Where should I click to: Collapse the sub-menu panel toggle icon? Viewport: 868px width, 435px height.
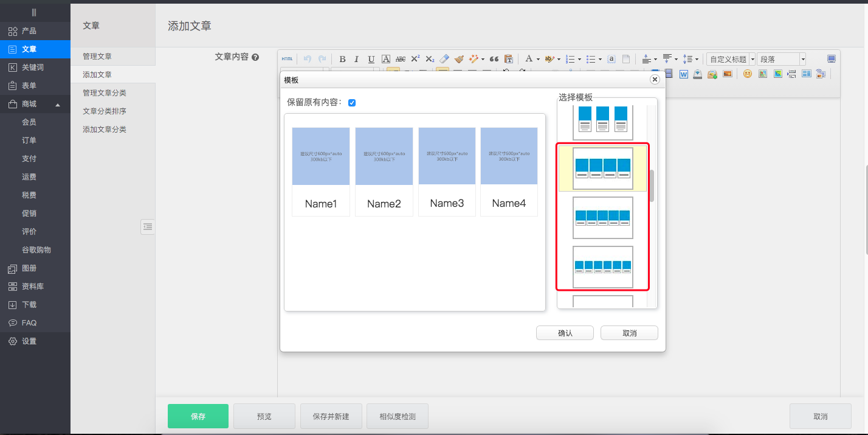(x=148, y=226)
